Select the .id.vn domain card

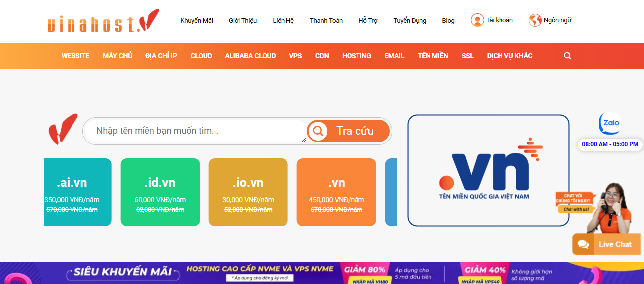(160, 192)
